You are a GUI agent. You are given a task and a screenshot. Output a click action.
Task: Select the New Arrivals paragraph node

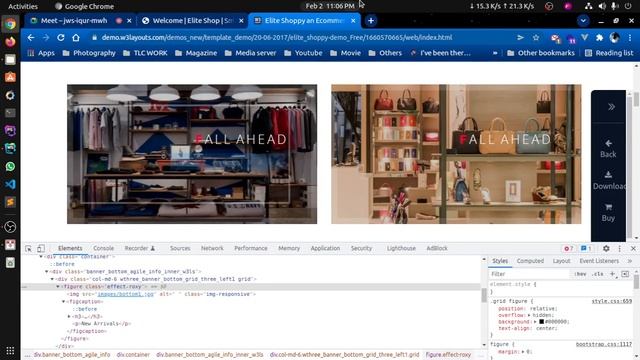[x=102, y=324]
